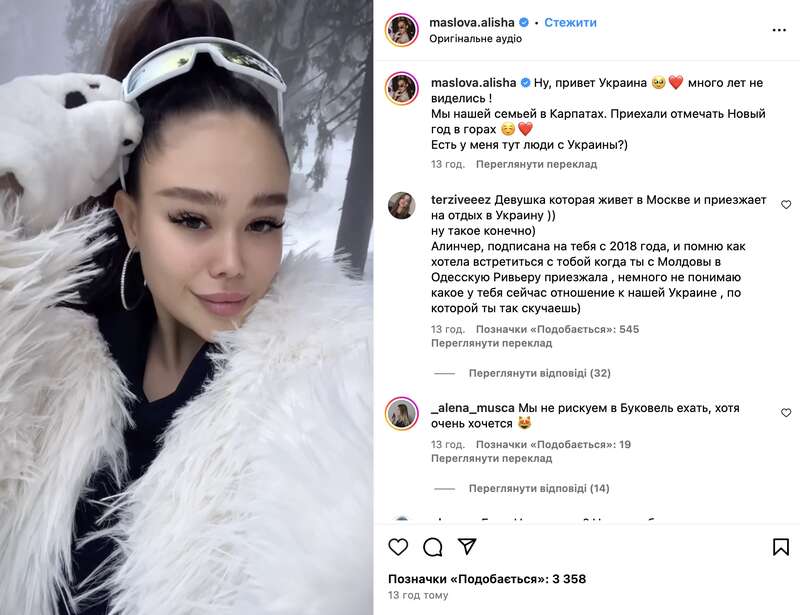Share the post via paper plane icon
The width and height of the screenshot is (800, 615).
tap(467, 546)
